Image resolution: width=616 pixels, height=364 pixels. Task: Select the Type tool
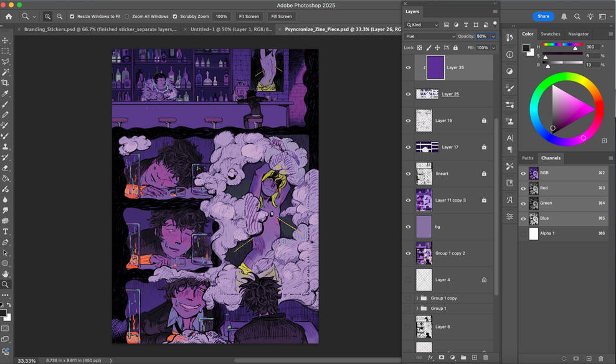point(6,231)
